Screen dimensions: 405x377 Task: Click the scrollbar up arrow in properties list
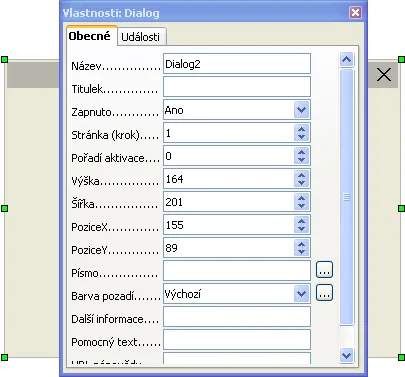pos(346,60)
